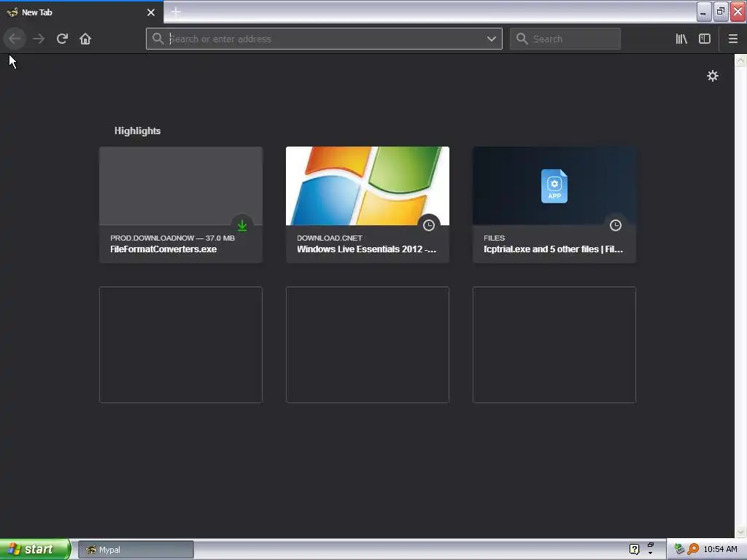Screen dimensions: 747x560
Task: Click the Search box in toolbar
Action: pyautogui.click(x=565, y=39)
